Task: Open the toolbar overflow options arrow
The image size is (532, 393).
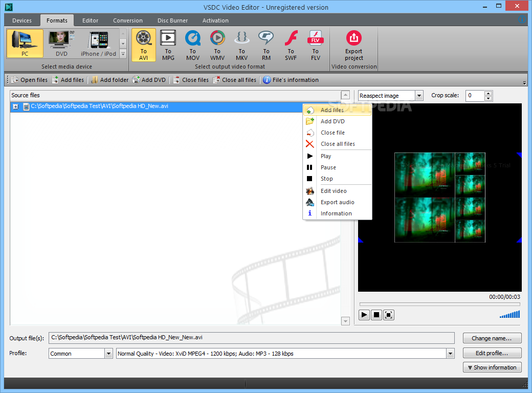Action: pos(524,83)
